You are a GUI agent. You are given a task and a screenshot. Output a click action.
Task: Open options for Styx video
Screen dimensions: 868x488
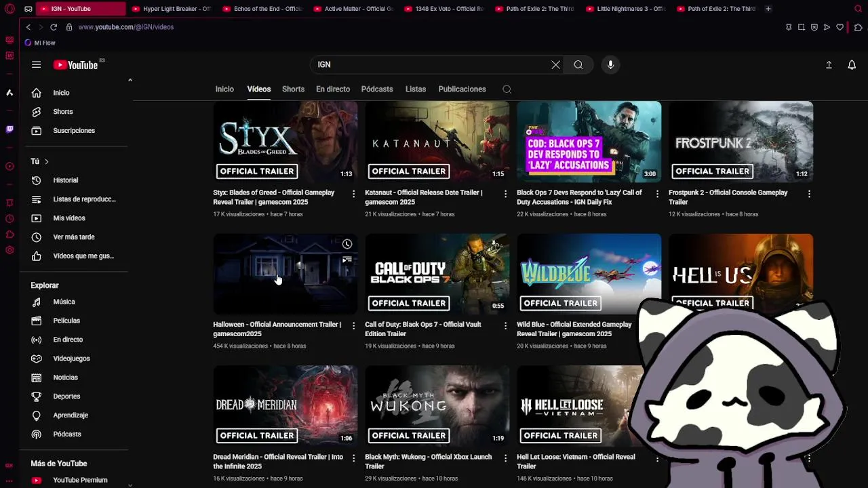coord(353,194)
